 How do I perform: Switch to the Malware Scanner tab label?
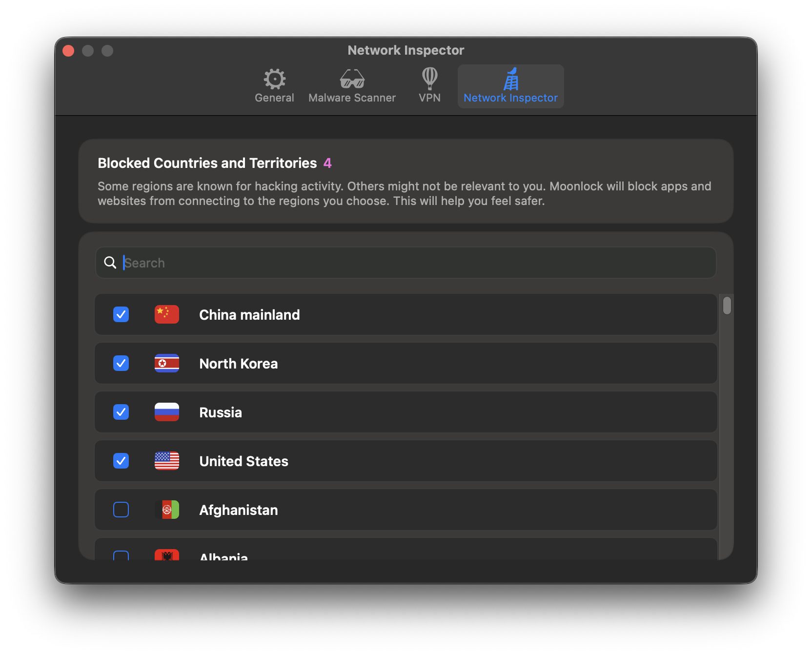click(352, 98)
